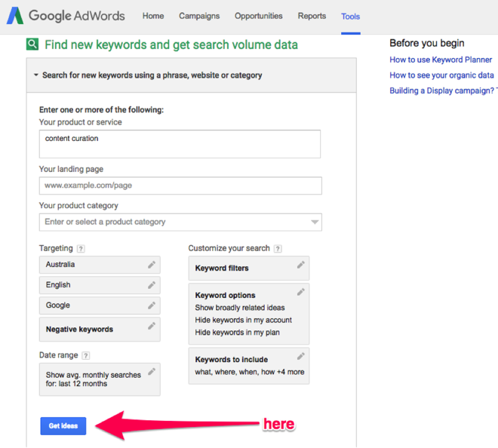Viewport: 498px width, 448px height.
Task: Click the Before you begin heading
Action: pos(427,43)
